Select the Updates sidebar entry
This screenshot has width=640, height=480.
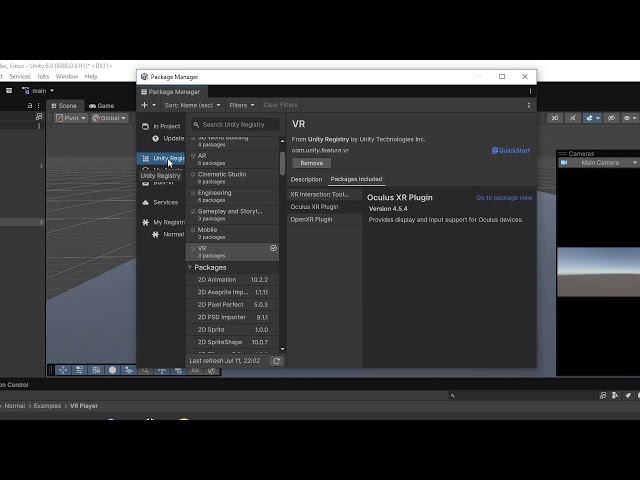(168, 138)
